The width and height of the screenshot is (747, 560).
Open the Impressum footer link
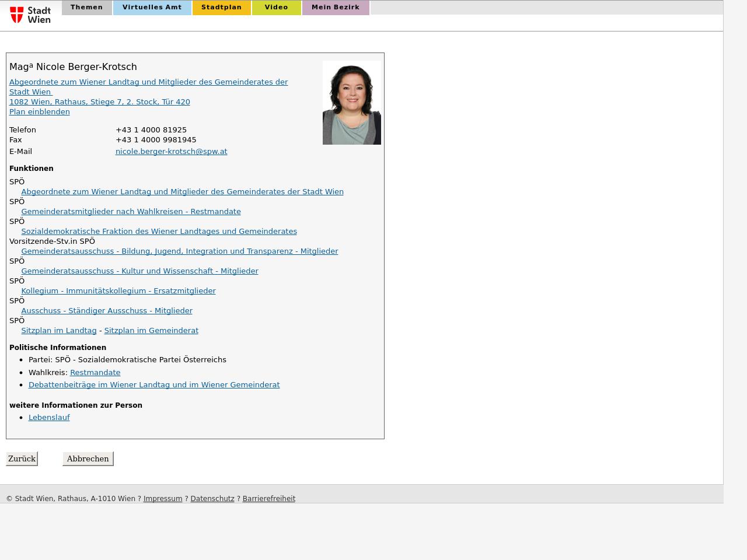(x=163, y=499)
